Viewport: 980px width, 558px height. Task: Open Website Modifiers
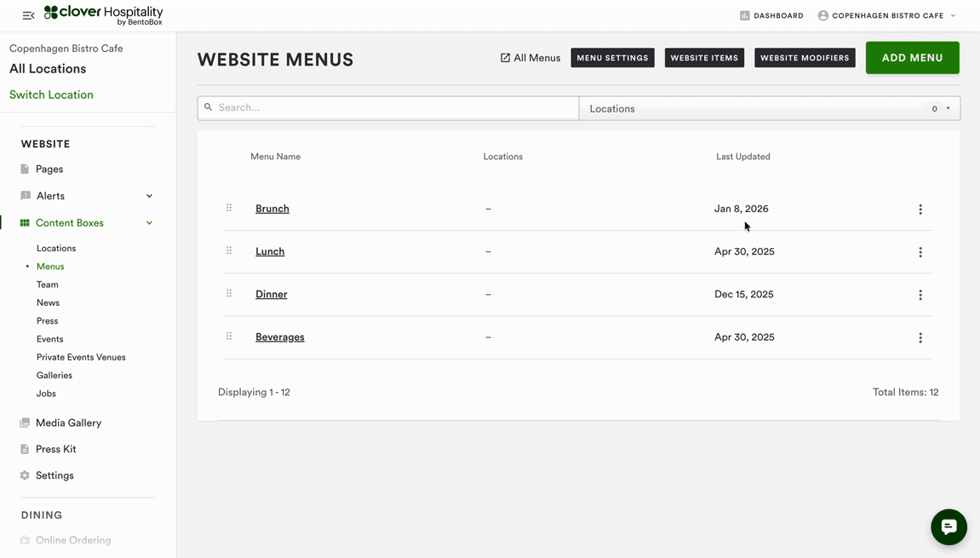[805, 58]
